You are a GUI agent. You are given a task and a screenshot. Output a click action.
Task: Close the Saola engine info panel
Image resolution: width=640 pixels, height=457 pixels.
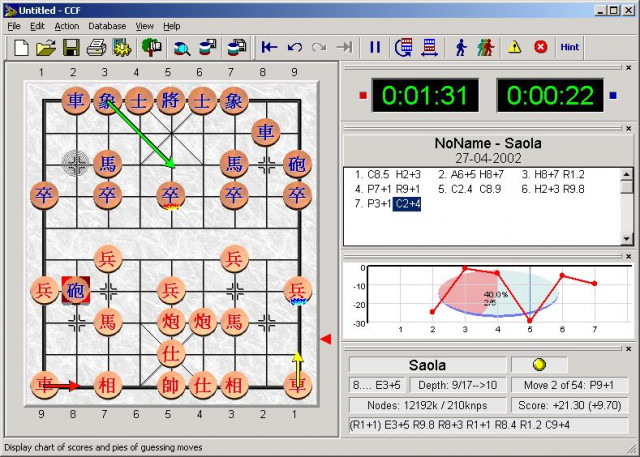point(629,349)
